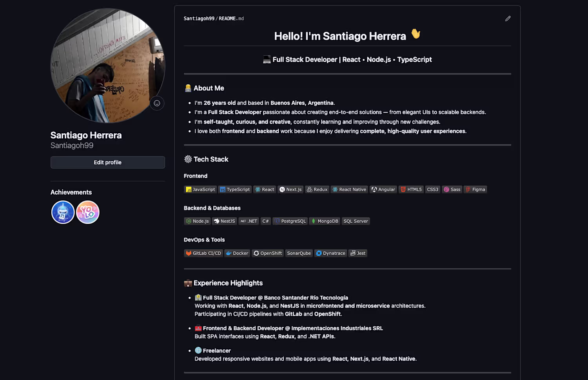Click the React Native badge

(x=349, y=189)
